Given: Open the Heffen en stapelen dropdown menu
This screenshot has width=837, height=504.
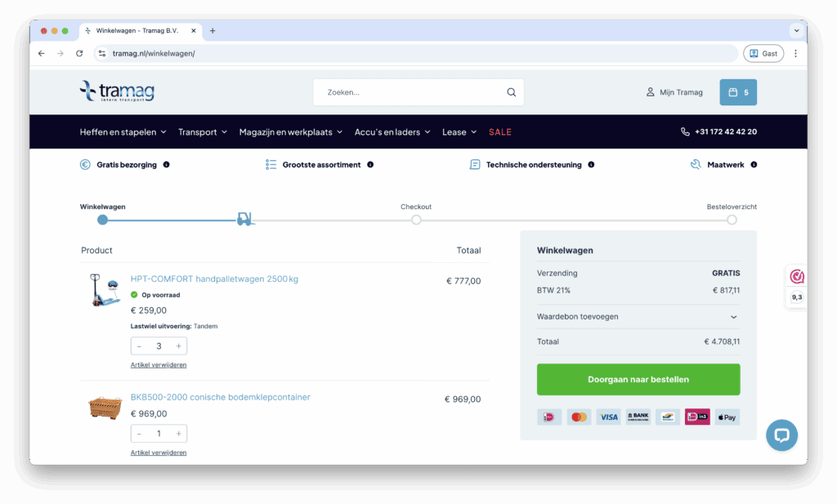Looking at the screenshot, I should click(x=123, y=132).
